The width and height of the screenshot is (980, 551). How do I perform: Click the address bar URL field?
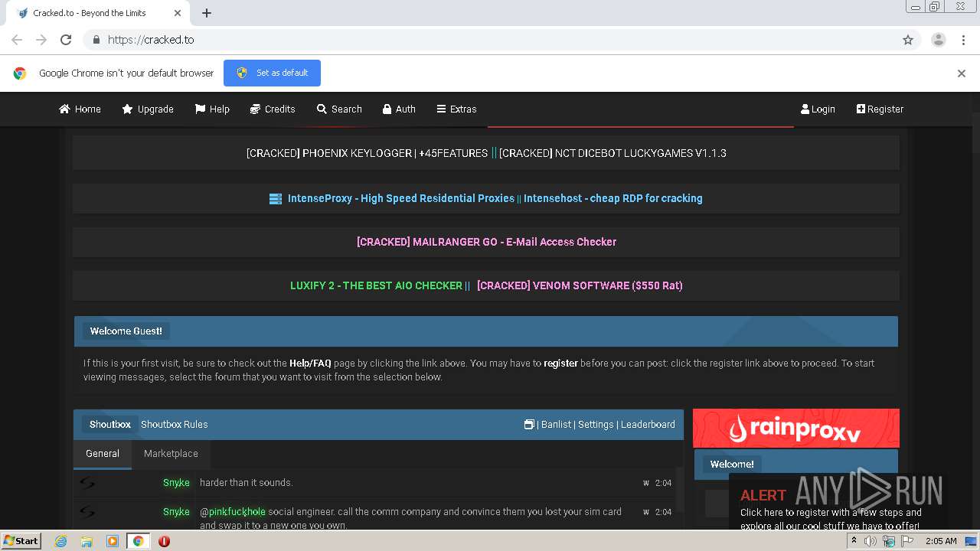[490, 40]
